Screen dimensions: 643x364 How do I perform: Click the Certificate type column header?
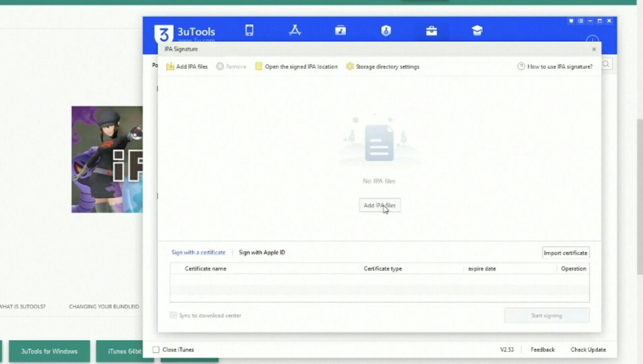383,269
